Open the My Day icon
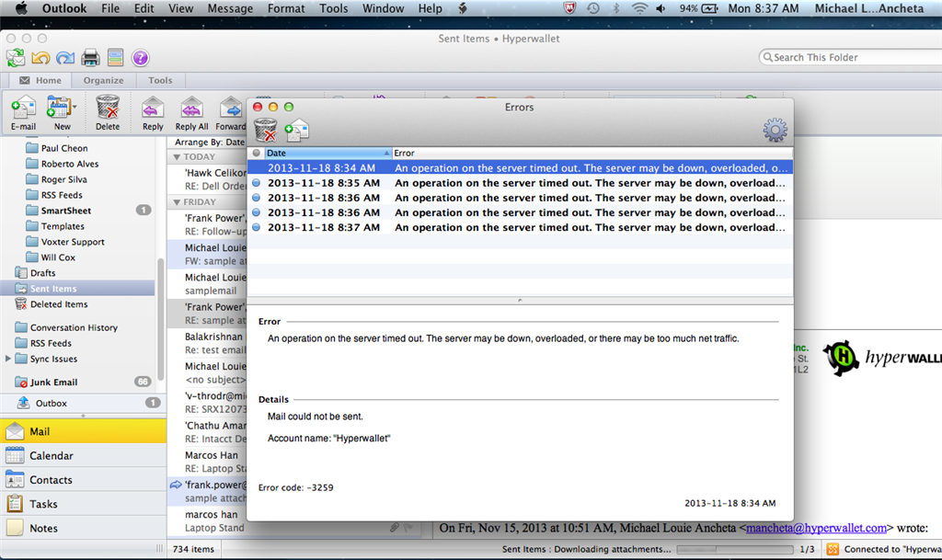Viewport: 942px width, 560px height. [115, 58]
